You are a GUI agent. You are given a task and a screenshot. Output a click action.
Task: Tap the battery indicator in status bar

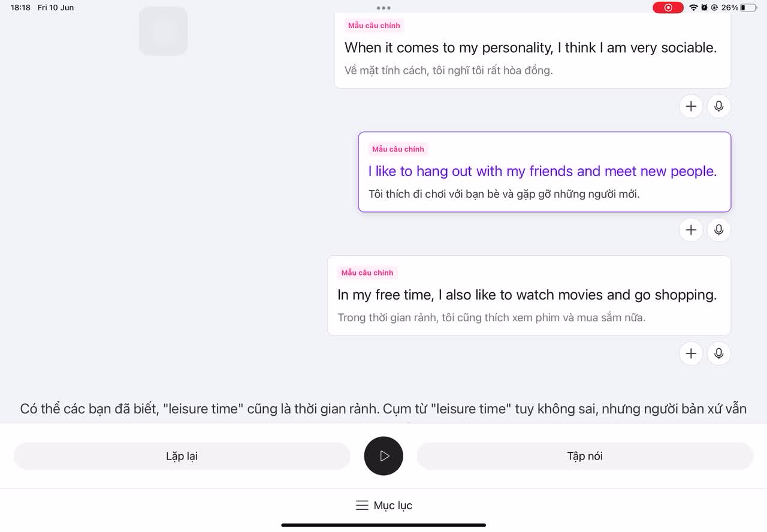point(748,8)
